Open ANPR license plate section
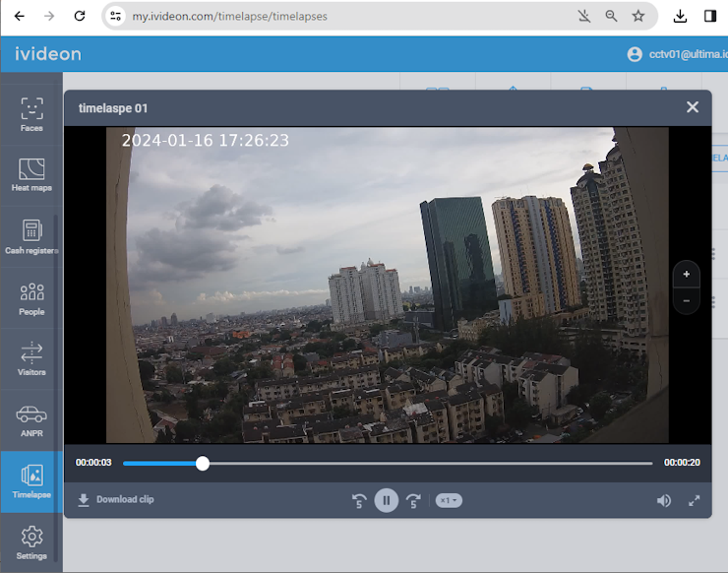Viewport: 728px width, 573px height. [31, 420]
